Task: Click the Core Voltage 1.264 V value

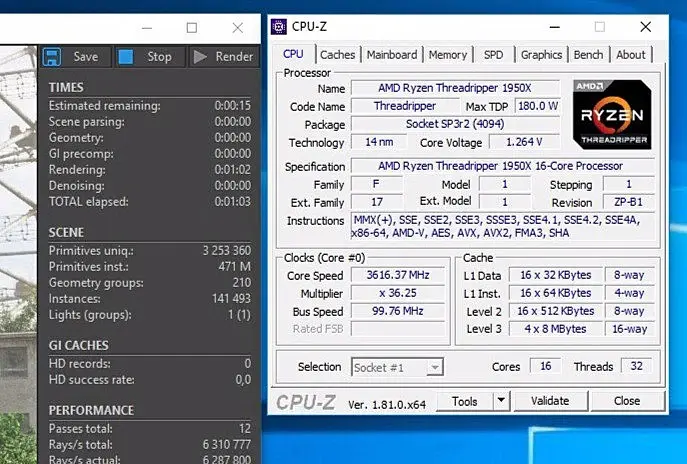Action: [524, 142]
